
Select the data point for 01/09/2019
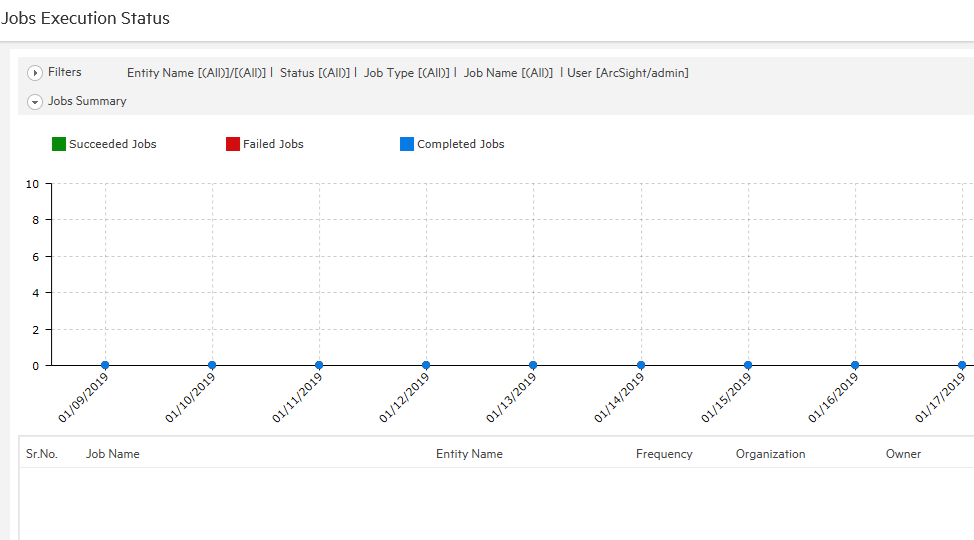(105, 366)
